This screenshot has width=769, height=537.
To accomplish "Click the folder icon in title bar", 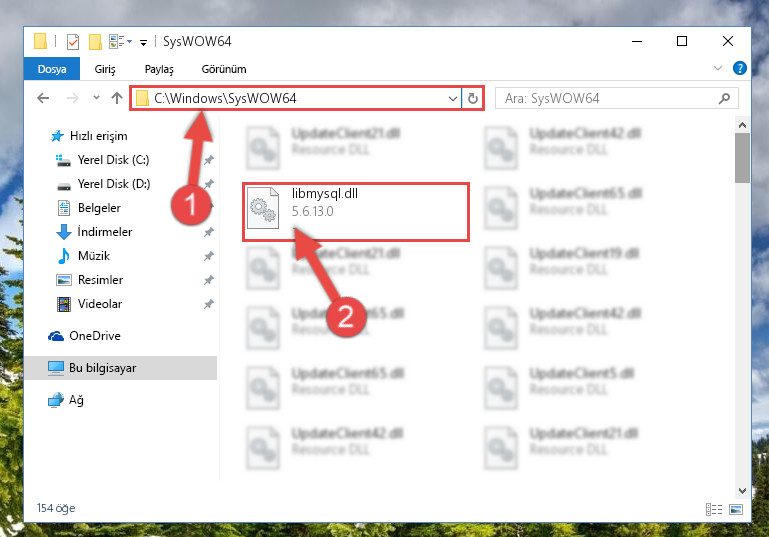I will pyautogui.click(x=41, y=42).
